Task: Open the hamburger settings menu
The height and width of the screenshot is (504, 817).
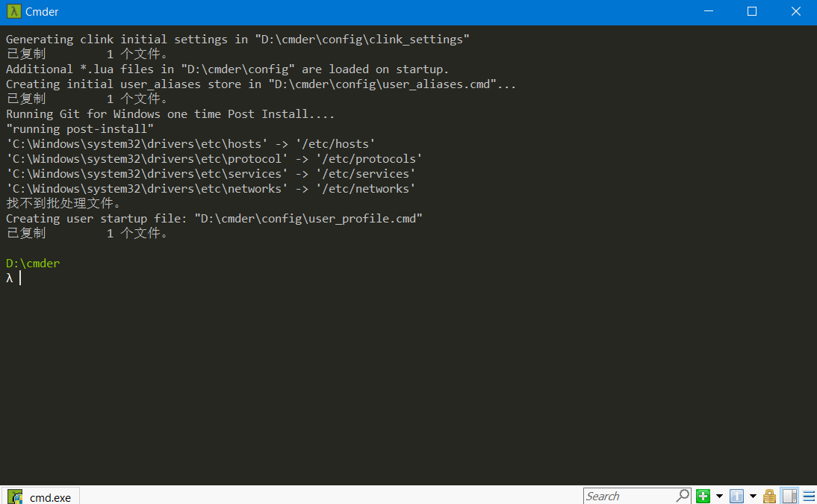Action: 808,496
